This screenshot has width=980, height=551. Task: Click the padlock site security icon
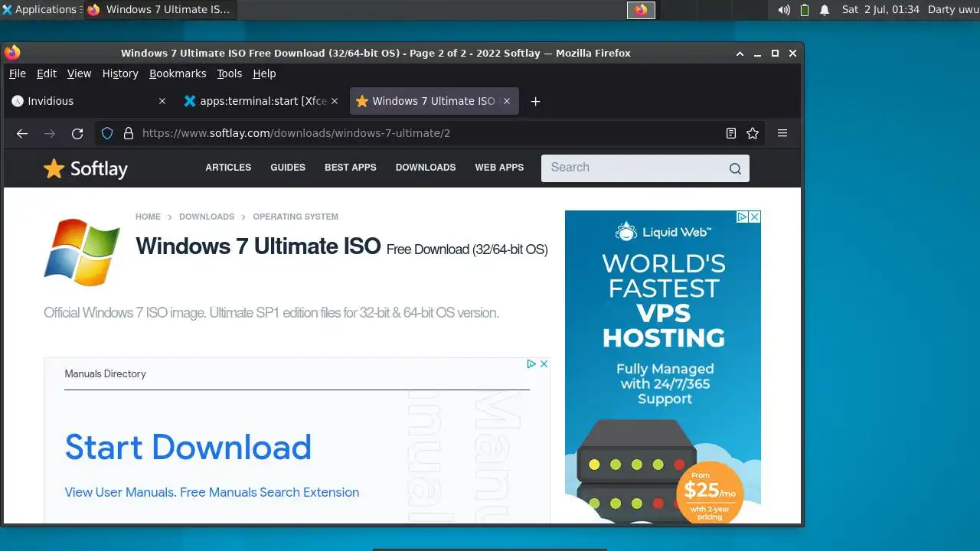[x=128, y=133]
